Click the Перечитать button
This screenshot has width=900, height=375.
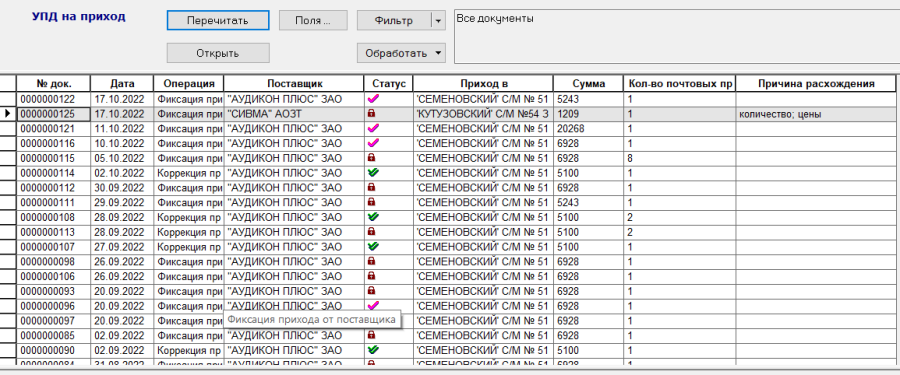[218, 21]
